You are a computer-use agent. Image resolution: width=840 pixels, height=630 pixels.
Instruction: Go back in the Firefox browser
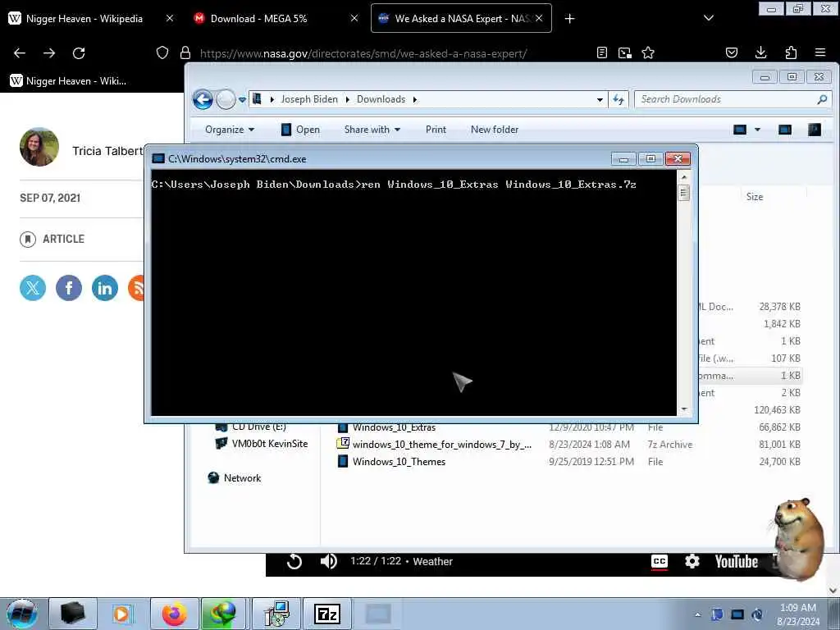click(20, 53)
